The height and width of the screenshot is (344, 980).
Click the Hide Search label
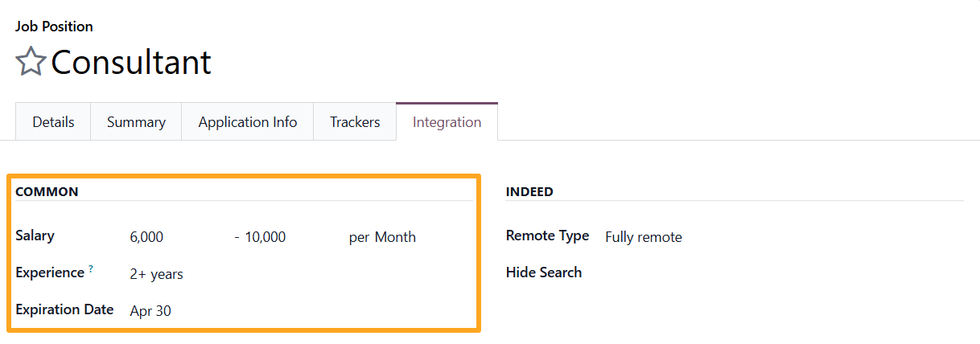click(x=544, y=272)
